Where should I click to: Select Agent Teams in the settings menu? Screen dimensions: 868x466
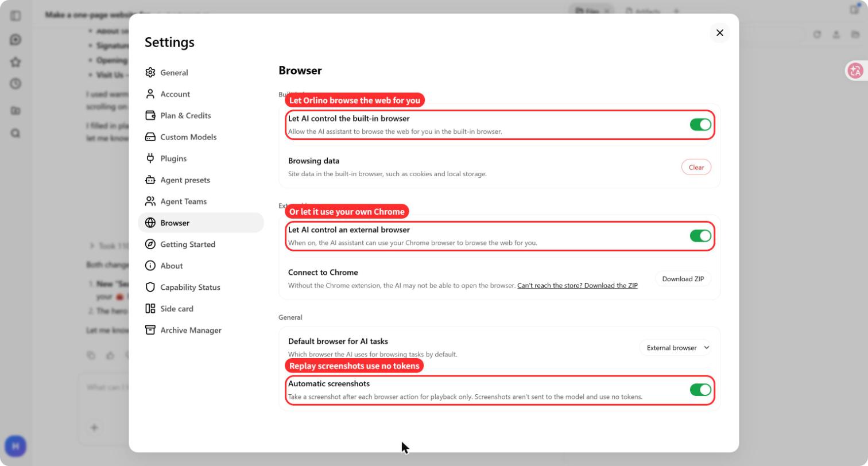pos(201,201)
